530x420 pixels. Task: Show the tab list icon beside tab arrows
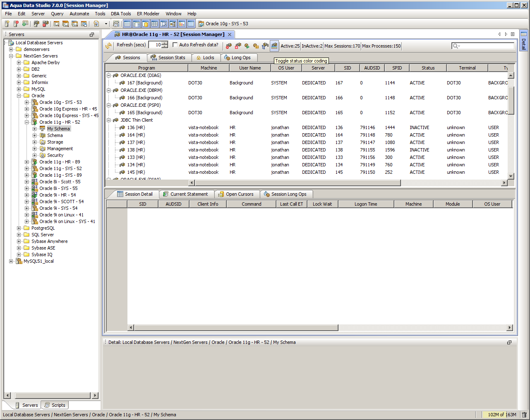click(x=513, y=34)
